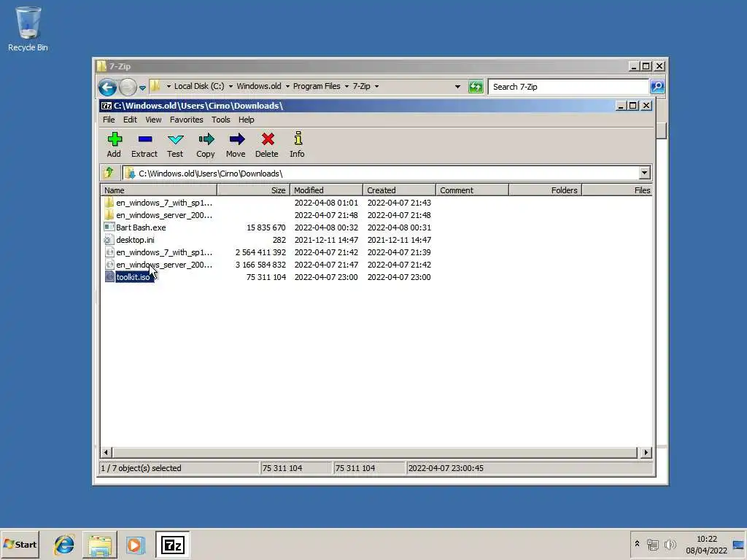Open the recent pages dropdown arrow

142,87
